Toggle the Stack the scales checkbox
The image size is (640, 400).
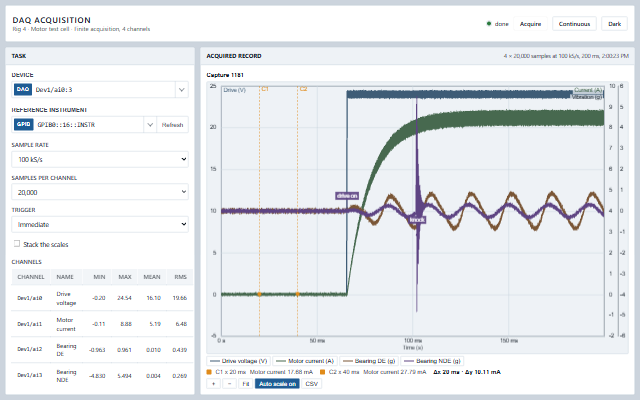point(17,244)
